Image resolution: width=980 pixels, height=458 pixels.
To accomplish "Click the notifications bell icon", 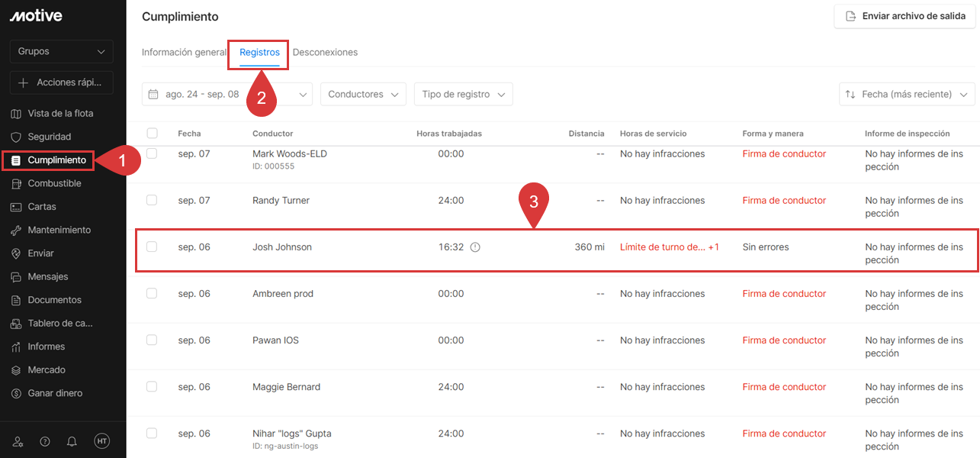I will pos(72,441).
